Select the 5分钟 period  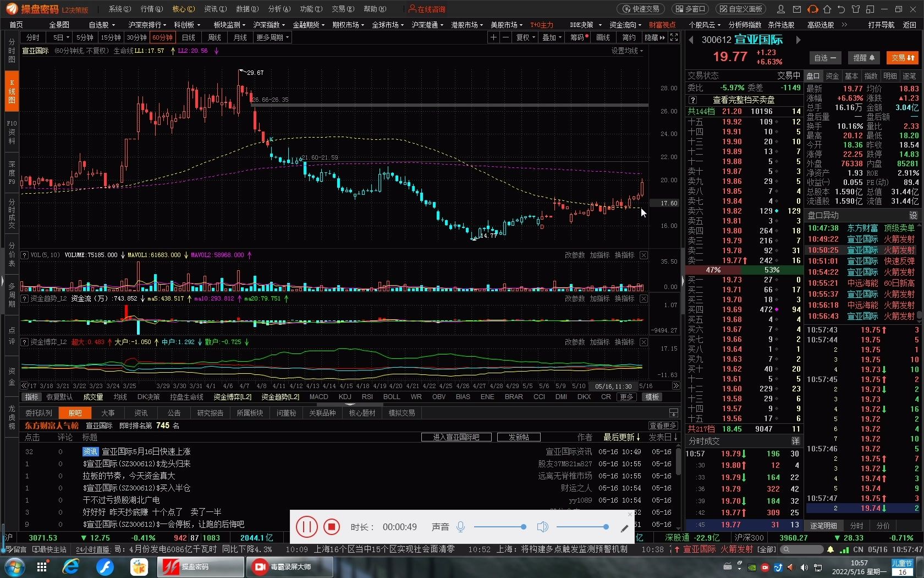(x=85, y=37)
